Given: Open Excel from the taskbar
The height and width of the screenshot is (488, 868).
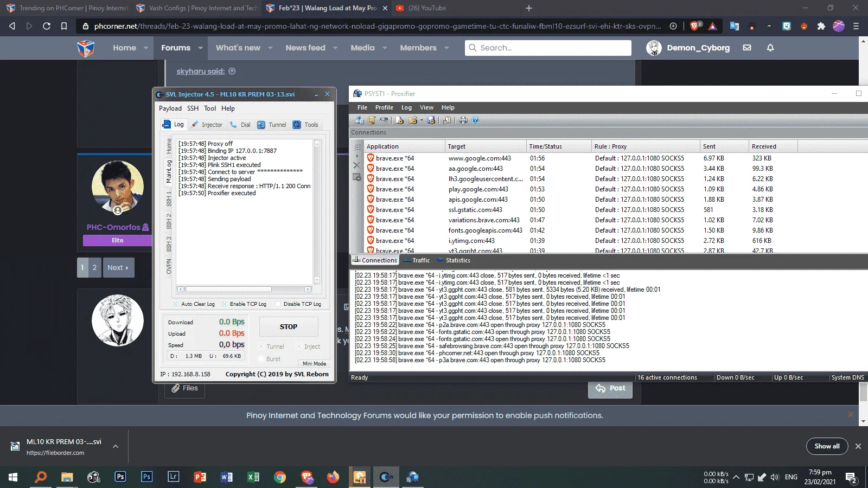Looking at the screenshot, I should (x=253, y=477).
